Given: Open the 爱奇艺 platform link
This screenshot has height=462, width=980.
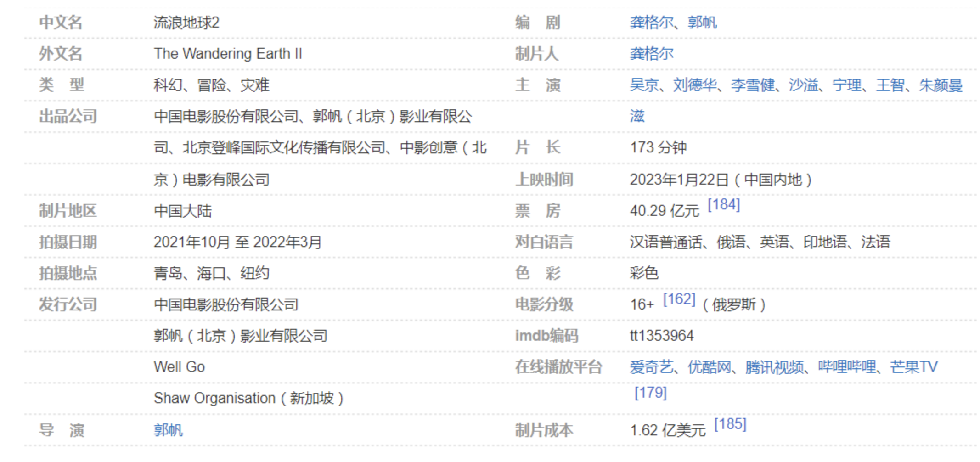Looking at the screenshot, I should [x=651, y=366].
